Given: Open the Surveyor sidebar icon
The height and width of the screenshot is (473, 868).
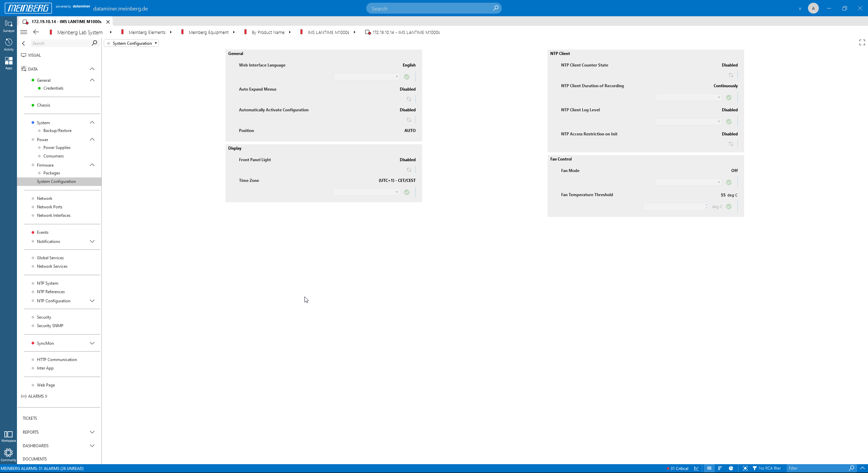Looking at the screenshot, I should point(8,26).
